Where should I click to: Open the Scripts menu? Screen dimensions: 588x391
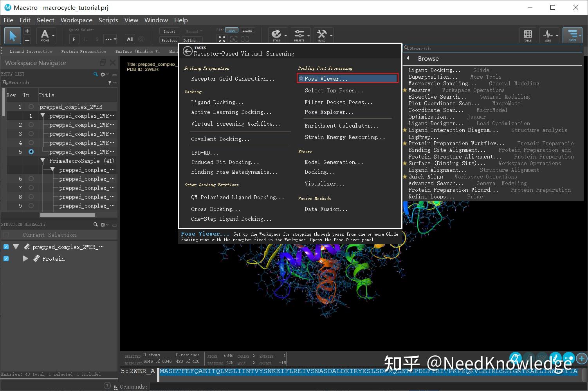point(108,20)
